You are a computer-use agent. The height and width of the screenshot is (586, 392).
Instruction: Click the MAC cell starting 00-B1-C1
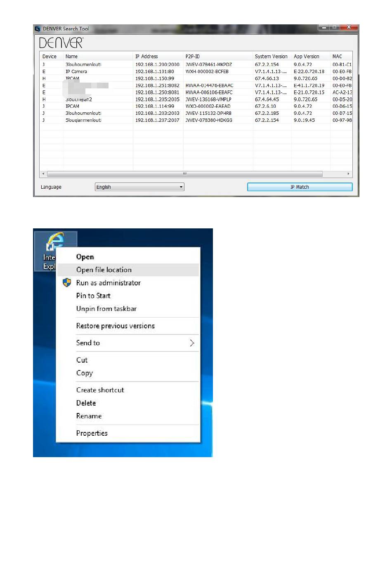(x=342, y=64)
